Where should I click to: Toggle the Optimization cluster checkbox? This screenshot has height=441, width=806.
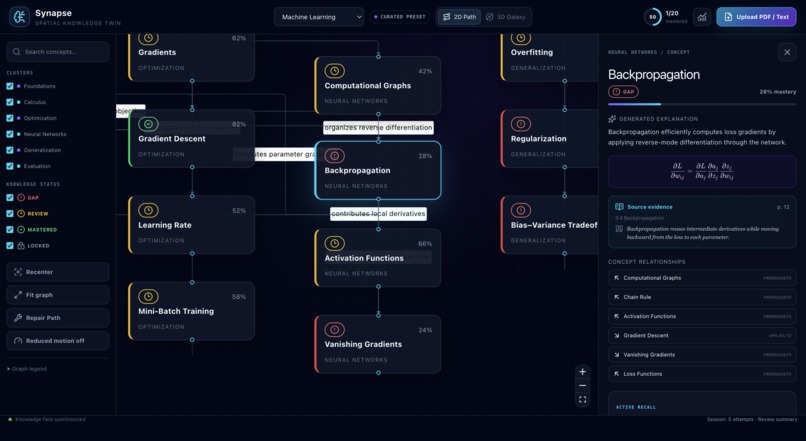[x=10, y=118]
